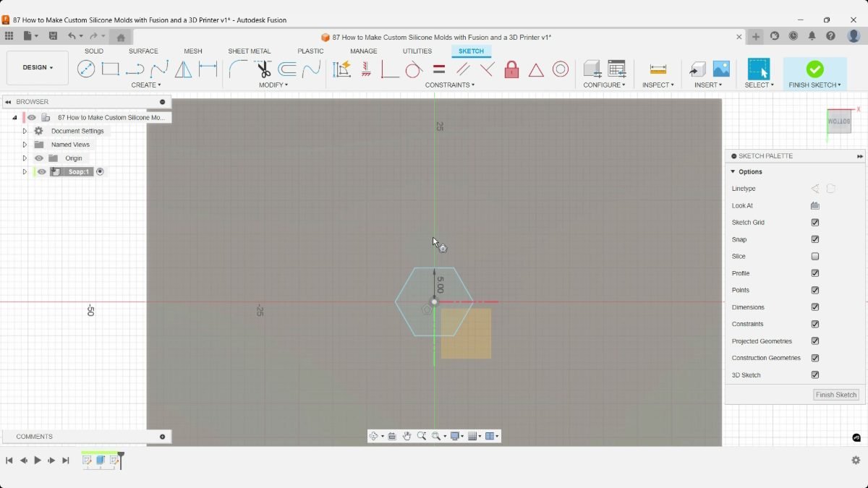868x488 pixels.
Task: Expand the Origin folder node
Action: (x=25, y=158)
